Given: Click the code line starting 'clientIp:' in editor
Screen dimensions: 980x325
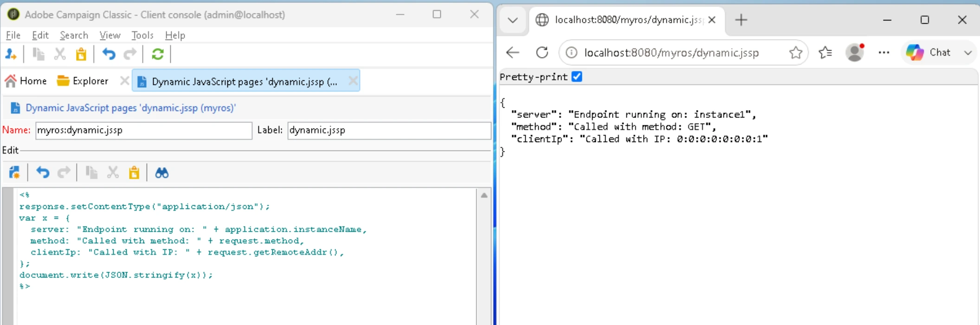Looking at the screenshot, I should 187,252.
